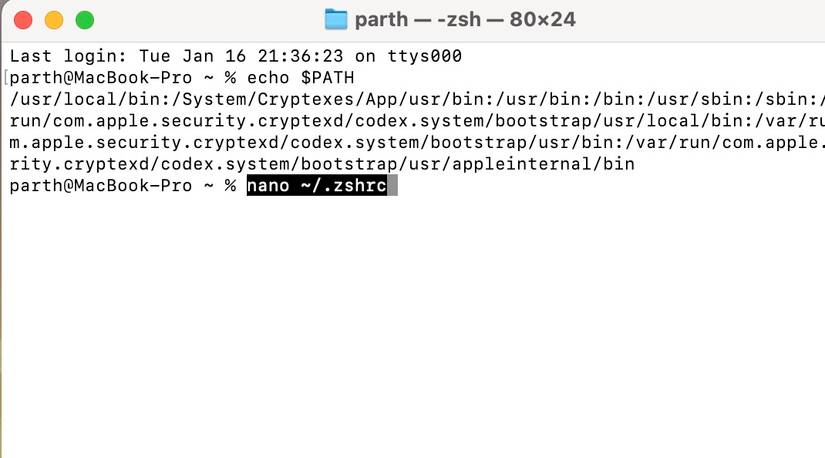Close the Terminal window with red button

(23, 20)
